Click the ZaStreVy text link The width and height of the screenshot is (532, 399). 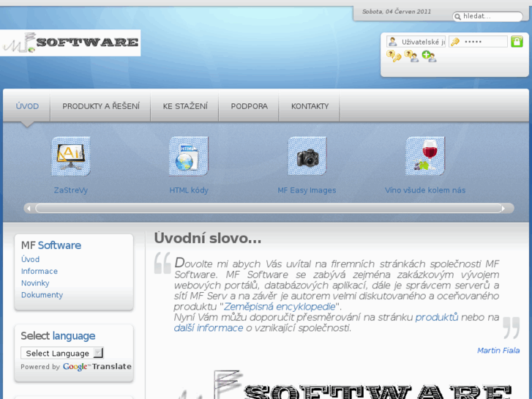(70, 190)
